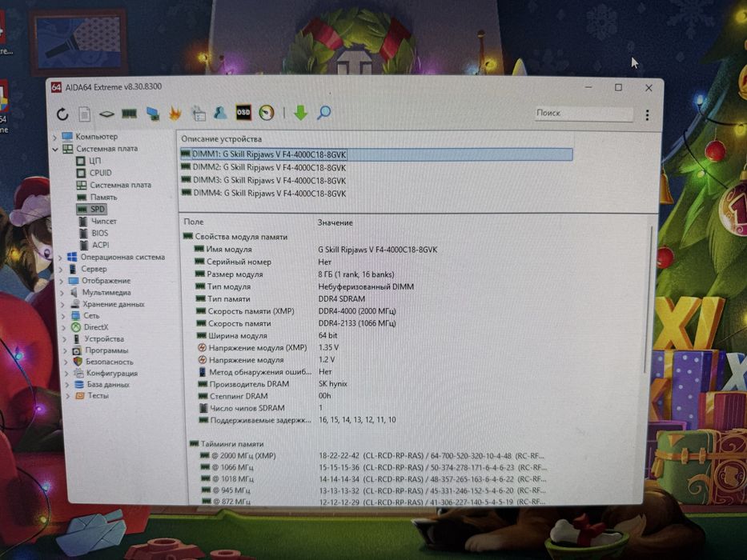The image size is (747, 560).
Task: Select CPUID in the tree
Action: [x=94, y=173]
